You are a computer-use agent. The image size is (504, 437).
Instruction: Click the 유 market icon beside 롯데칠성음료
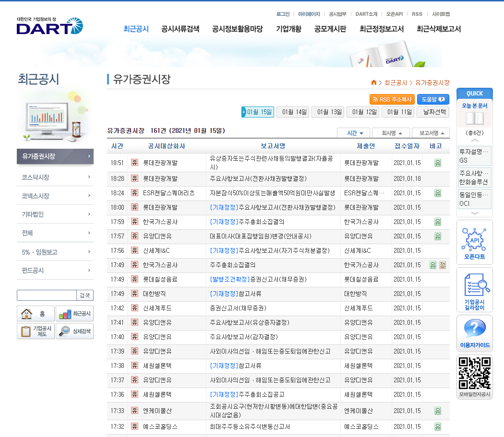(x=135, y=279)
